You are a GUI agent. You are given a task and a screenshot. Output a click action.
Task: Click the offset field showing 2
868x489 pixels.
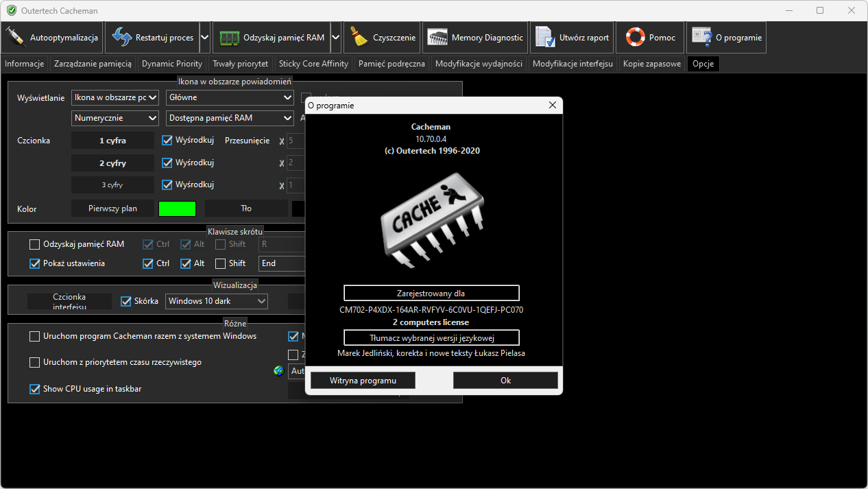point(296,163)
